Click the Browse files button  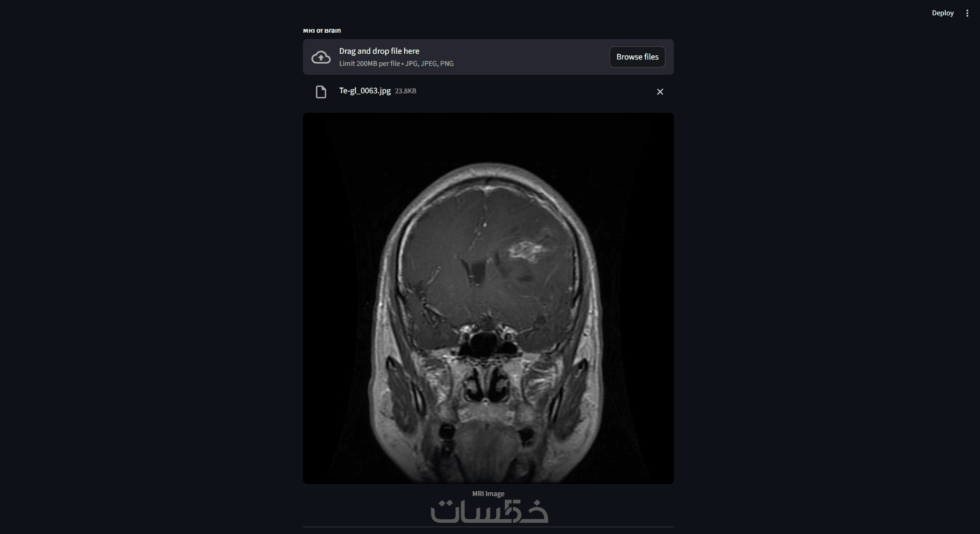click(x=637, y=57)
